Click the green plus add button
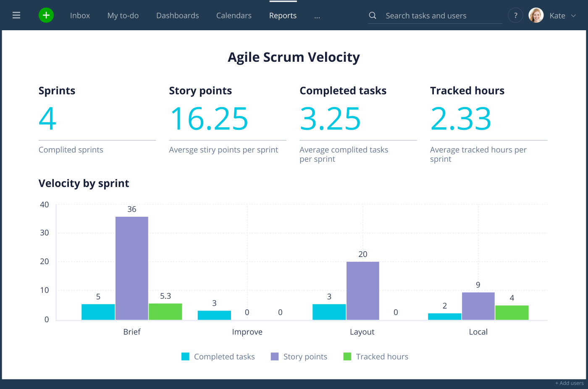 (46, 16)
